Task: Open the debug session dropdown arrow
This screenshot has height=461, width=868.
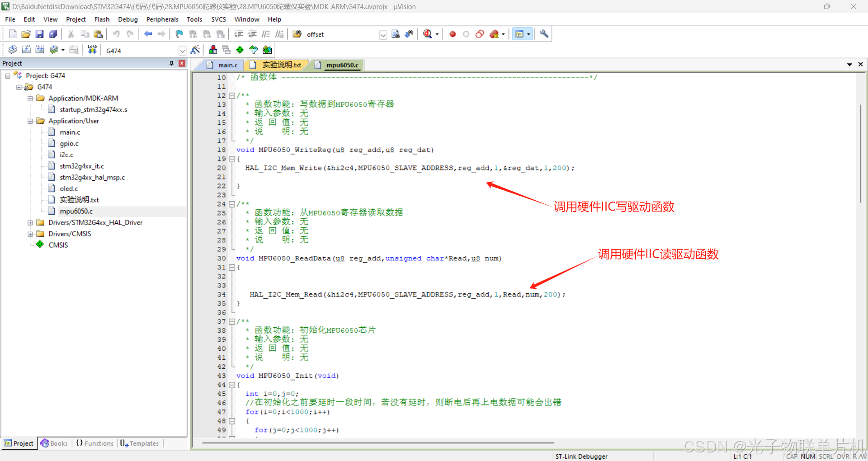Action: (x=437, y=34)
